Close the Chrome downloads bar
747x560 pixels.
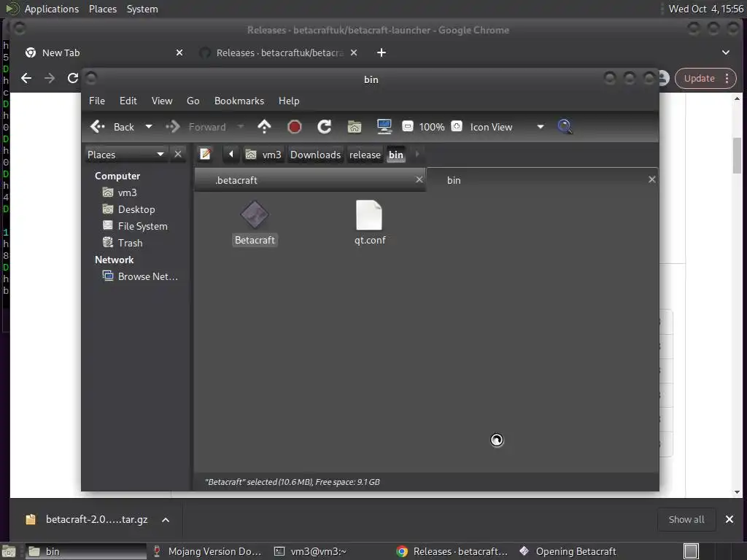coord(729,519)
